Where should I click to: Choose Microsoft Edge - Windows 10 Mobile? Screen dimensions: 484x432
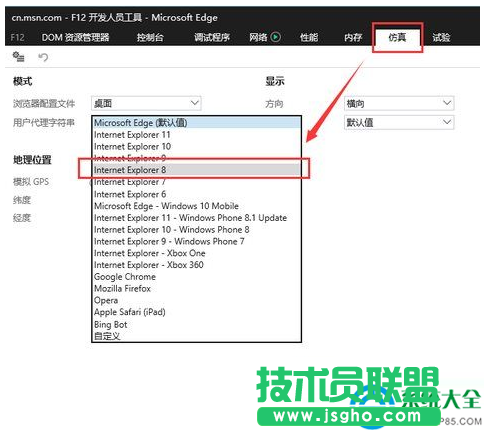click(197, 206)
